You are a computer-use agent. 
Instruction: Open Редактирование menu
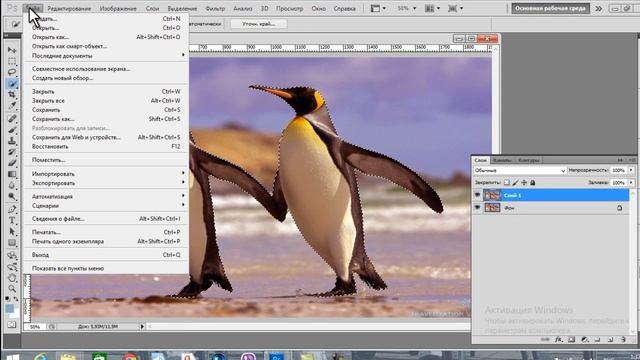click(x=69, y=8)
